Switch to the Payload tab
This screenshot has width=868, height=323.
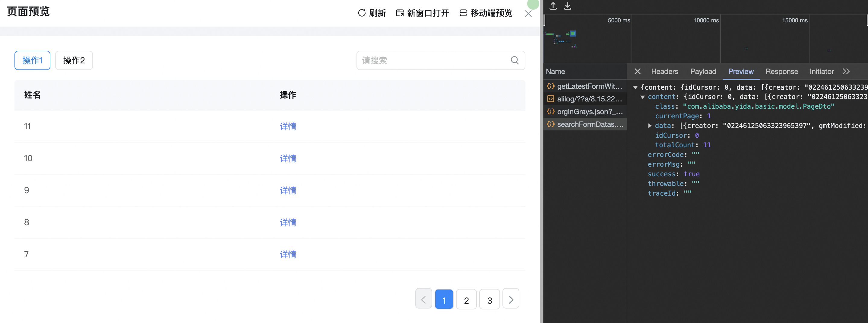tap(703, 72)
